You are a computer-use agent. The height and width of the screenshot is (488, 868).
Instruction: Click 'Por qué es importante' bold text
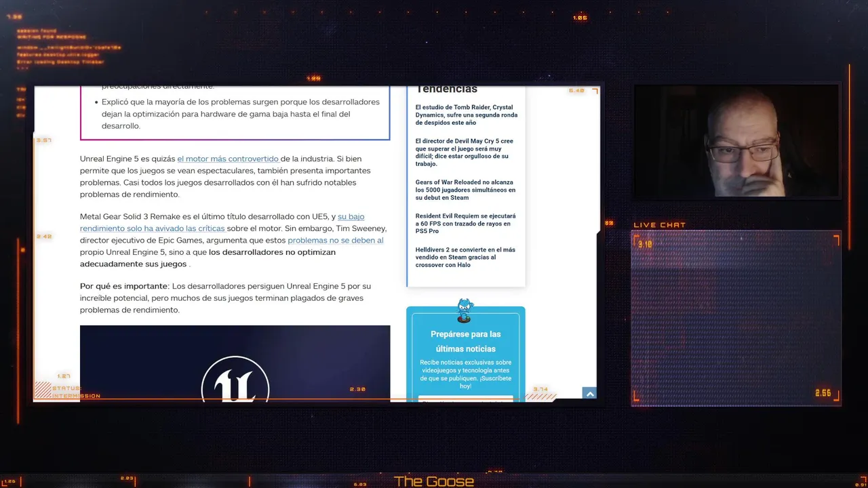pos(123,286)
